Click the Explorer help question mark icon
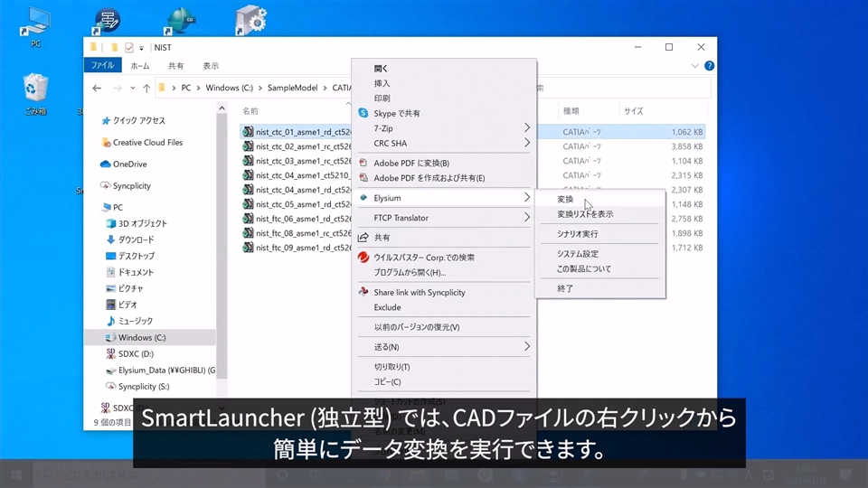This screenshot has width=868, height=488. [709, 66]
